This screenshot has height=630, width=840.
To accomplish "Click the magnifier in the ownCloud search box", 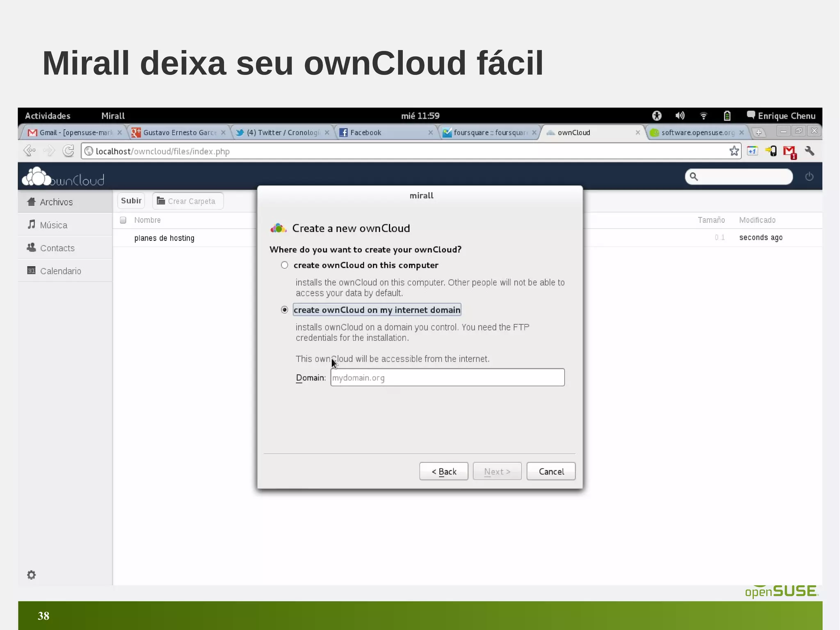I will [x=694, y=176].
